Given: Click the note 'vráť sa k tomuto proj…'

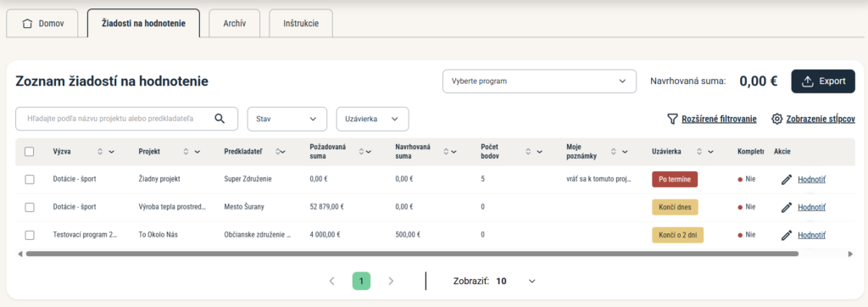Looking at the screenshot, I should (599, 179).
